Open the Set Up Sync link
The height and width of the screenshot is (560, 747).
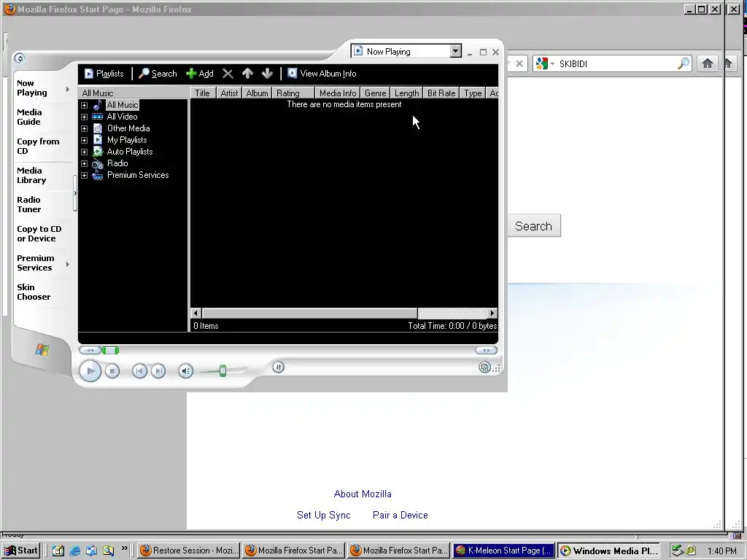click(323, 515)
